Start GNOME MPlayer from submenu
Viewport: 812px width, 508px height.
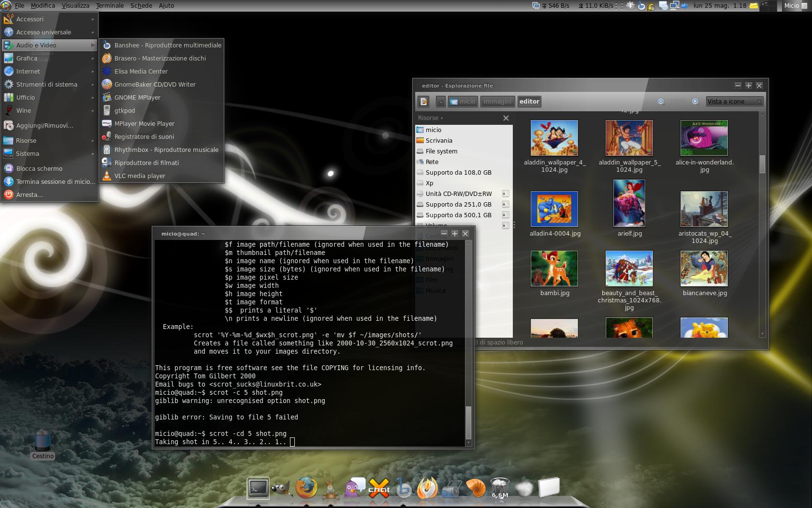pos(161,97)
